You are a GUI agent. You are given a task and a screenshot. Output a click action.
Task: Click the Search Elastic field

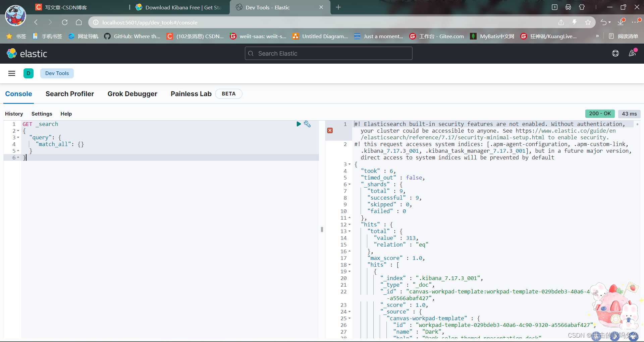[329, 54]
